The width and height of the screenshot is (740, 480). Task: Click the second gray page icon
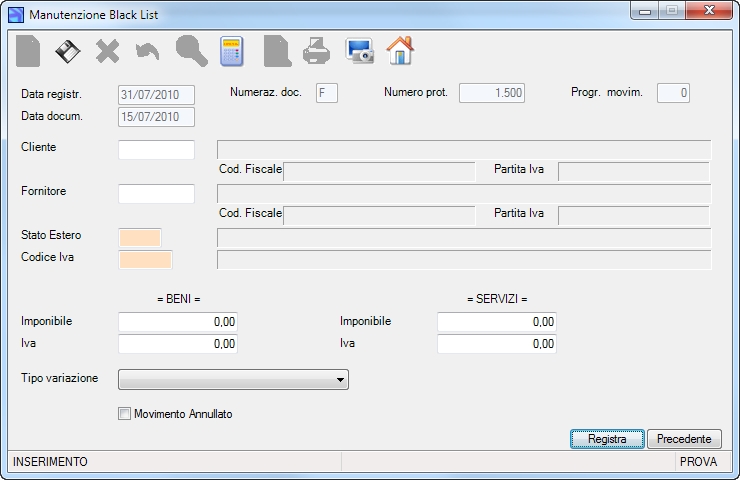tap(277, 51)
